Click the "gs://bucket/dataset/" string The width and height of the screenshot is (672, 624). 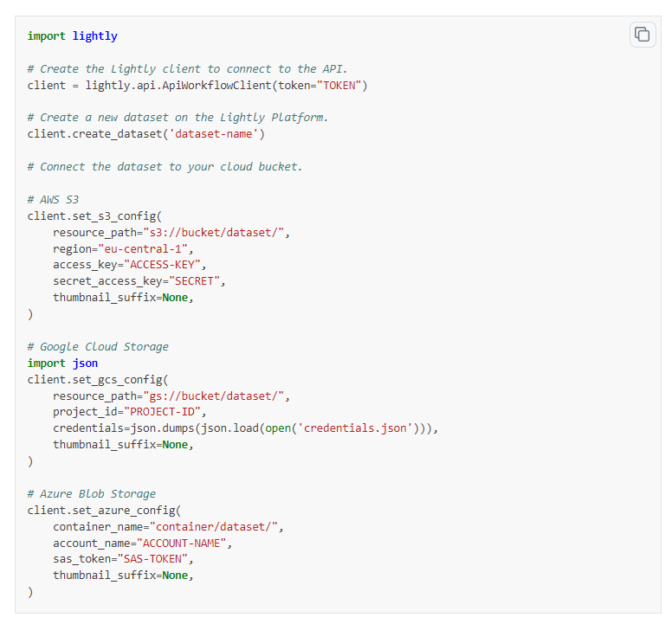(x=213, y=396)
